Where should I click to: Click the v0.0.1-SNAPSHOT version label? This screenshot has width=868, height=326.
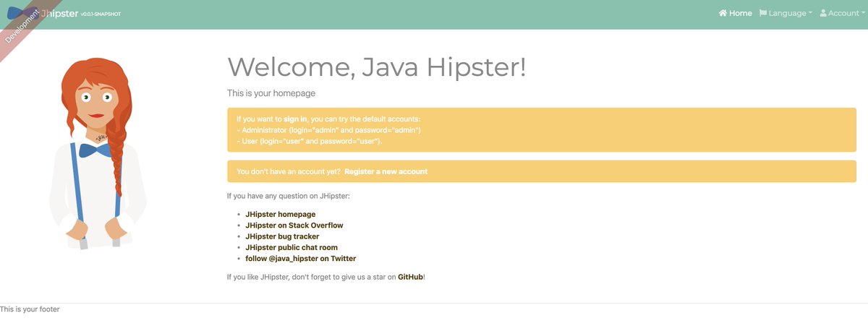tap(101, 14)
